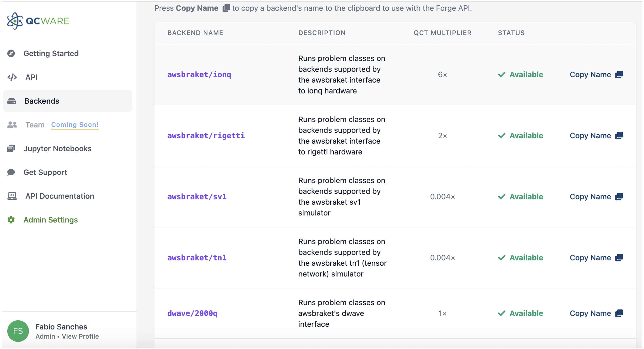
Task: Click the Get Support chat bubble icon
Action: click(11, 172)
